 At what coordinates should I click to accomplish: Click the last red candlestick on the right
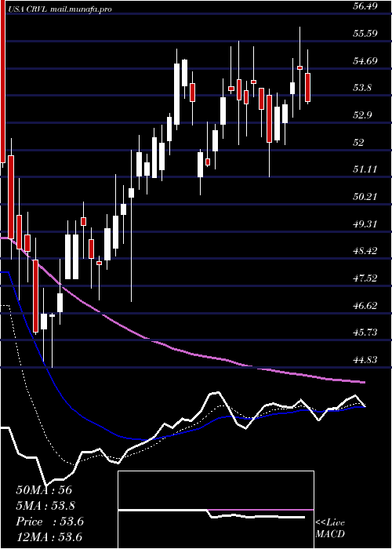tap(307, 87)
